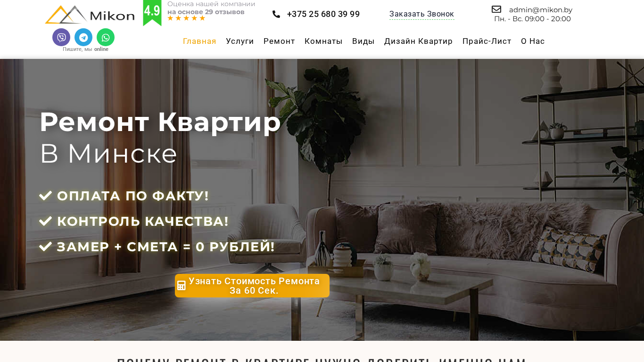Go to О Нас page

(533, 41)
